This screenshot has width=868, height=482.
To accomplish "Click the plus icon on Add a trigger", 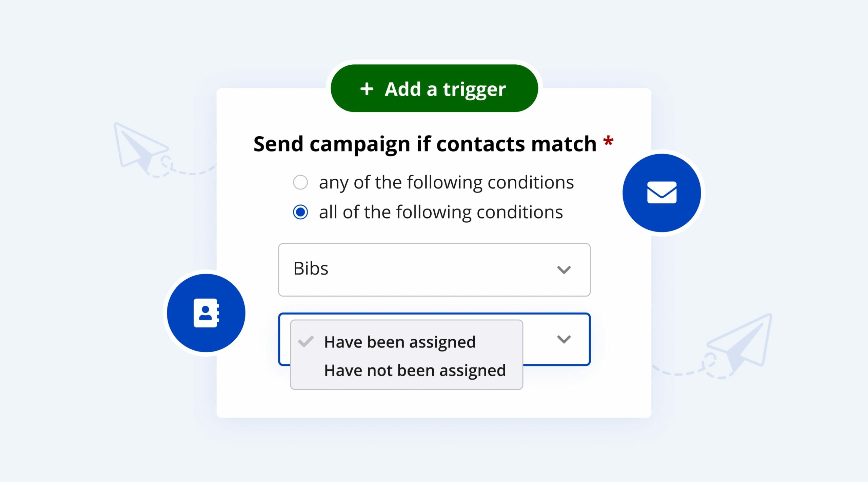I will tap(367, 89).
